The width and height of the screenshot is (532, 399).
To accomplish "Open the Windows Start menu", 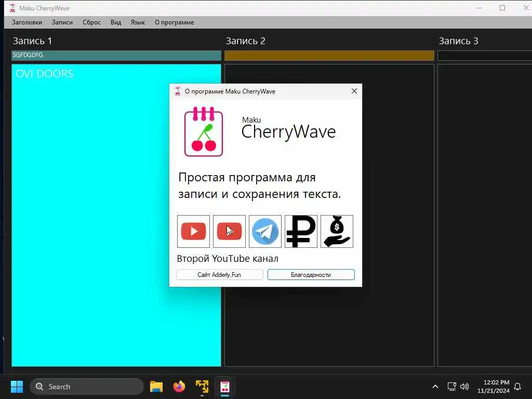I will 17,387.
